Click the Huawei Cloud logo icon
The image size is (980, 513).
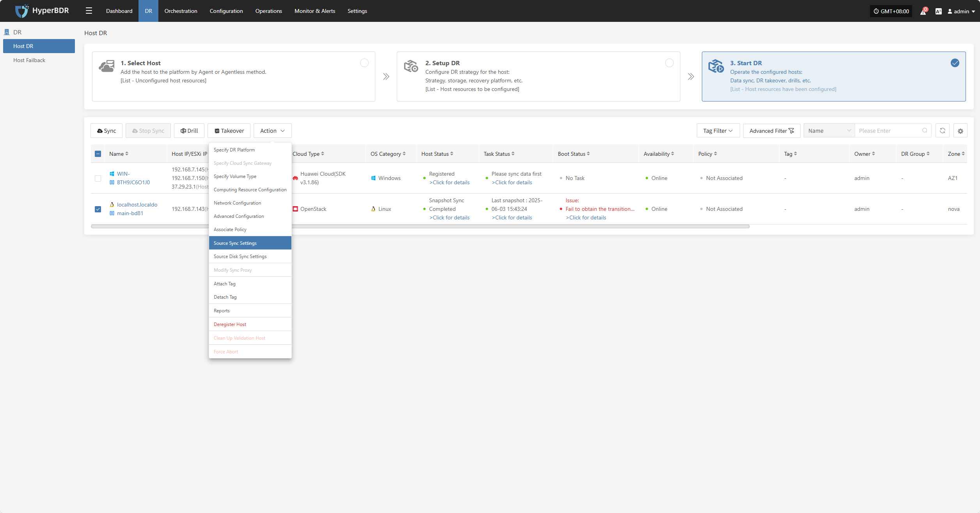(x=295, y=178)
